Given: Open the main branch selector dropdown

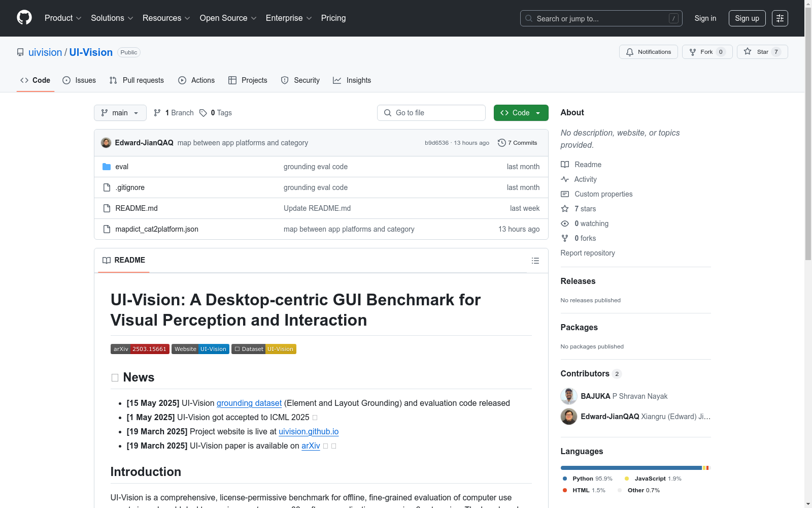Looking at the screenshot, I should pyautogui.click(x=120, y=113).
